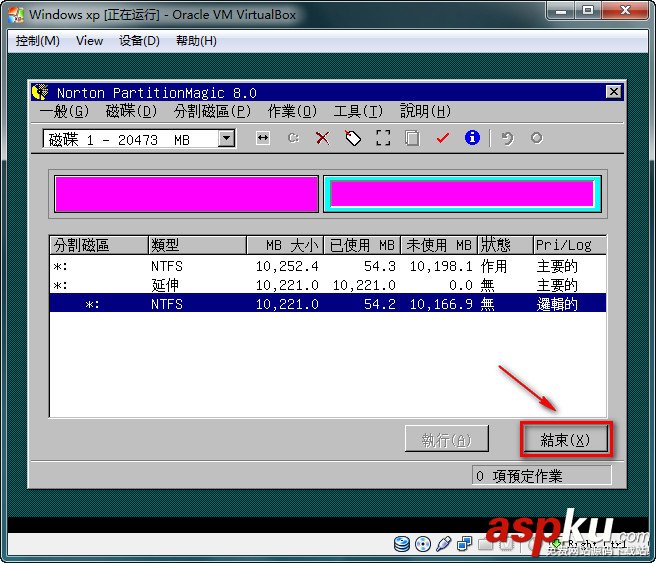Click the 邏輯的 cell in highlighted row
Viewport: 656px width, 563px height.
557,304
